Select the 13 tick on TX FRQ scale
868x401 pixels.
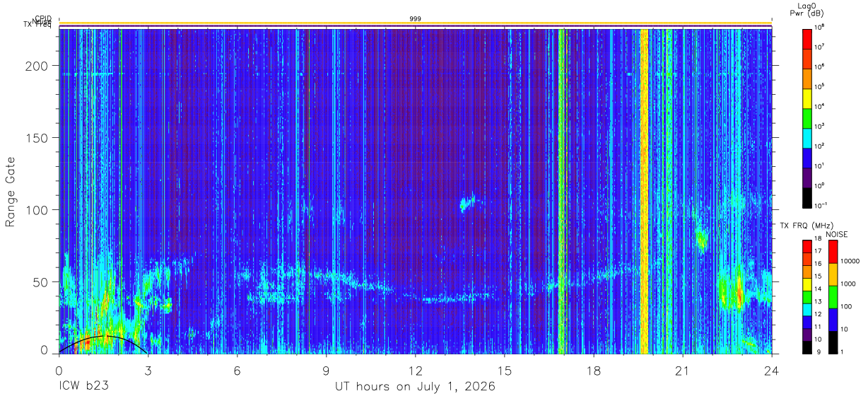point(819,303)
